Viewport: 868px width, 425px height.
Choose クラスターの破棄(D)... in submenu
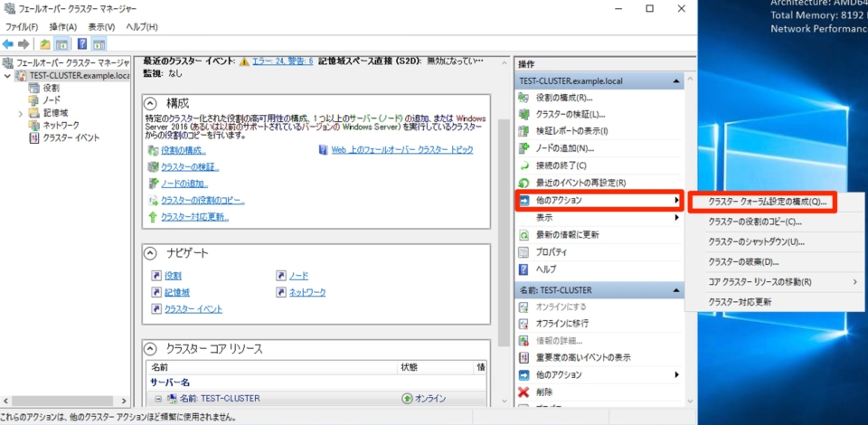pyautogui.click(x=743, y=261)
